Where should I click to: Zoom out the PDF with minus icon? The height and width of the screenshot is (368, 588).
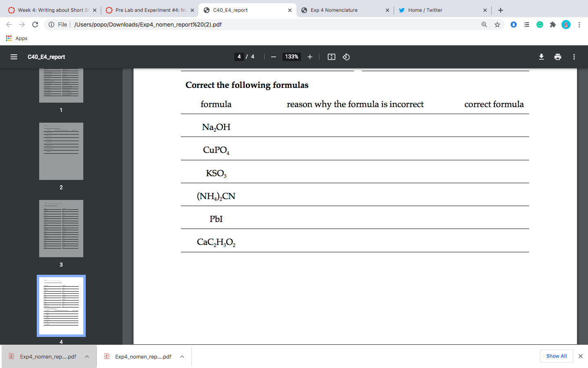(x=274, y=57)
